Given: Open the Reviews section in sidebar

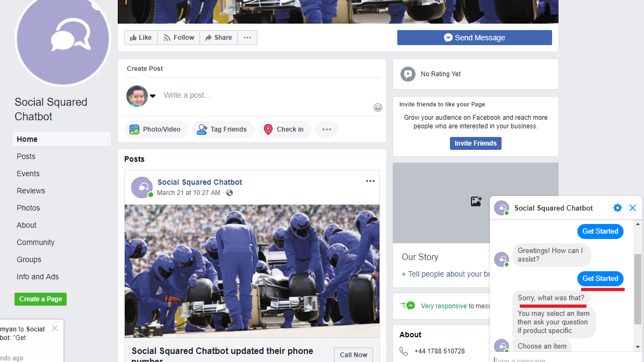Looking at the screenshot, I should tap(31, 191).
